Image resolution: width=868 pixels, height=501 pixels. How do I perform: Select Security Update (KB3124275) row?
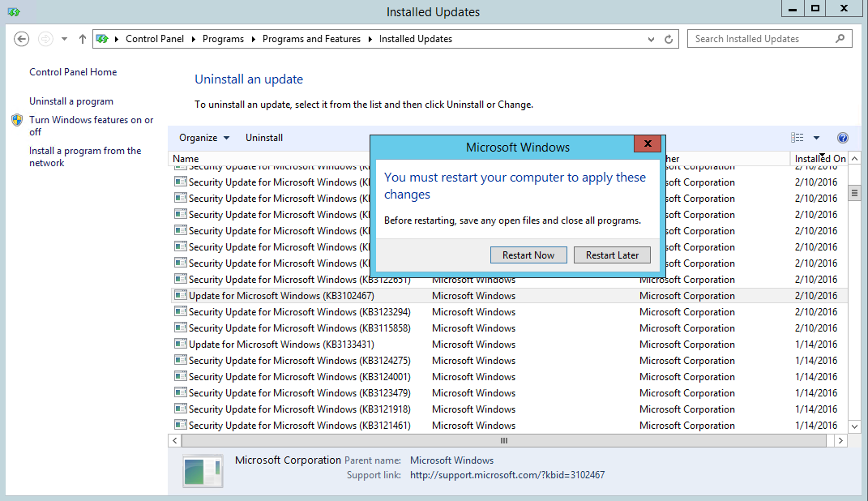[509, 361]
